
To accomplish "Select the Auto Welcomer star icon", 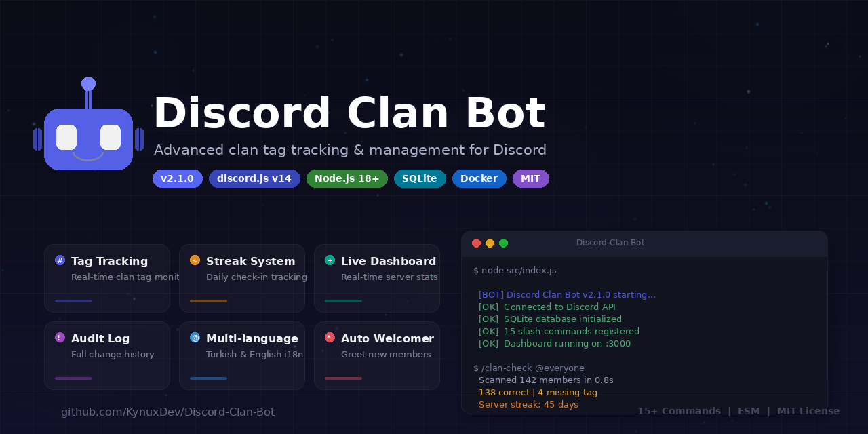I will tap(330, 337).
